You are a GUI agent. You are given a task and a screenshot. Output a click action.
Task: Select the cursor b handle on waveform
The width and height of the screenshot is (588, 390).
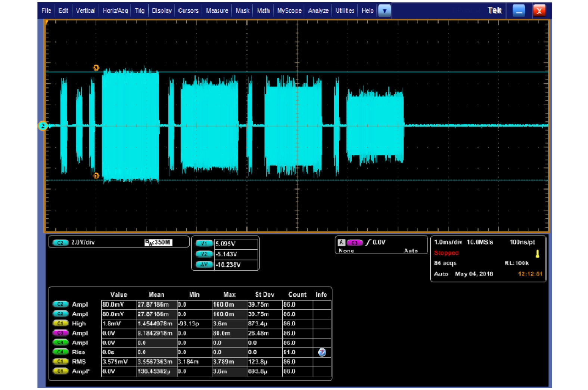pyautogui.click(x=96, y=175)
